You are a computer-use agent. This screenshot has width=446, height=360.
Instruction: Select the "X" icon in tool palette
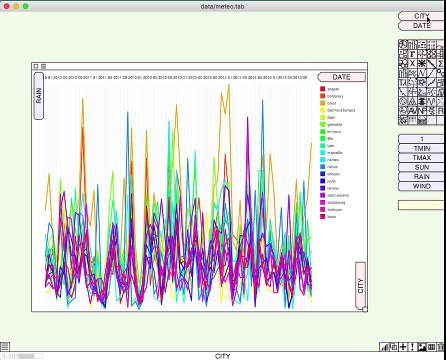[412, 63]
